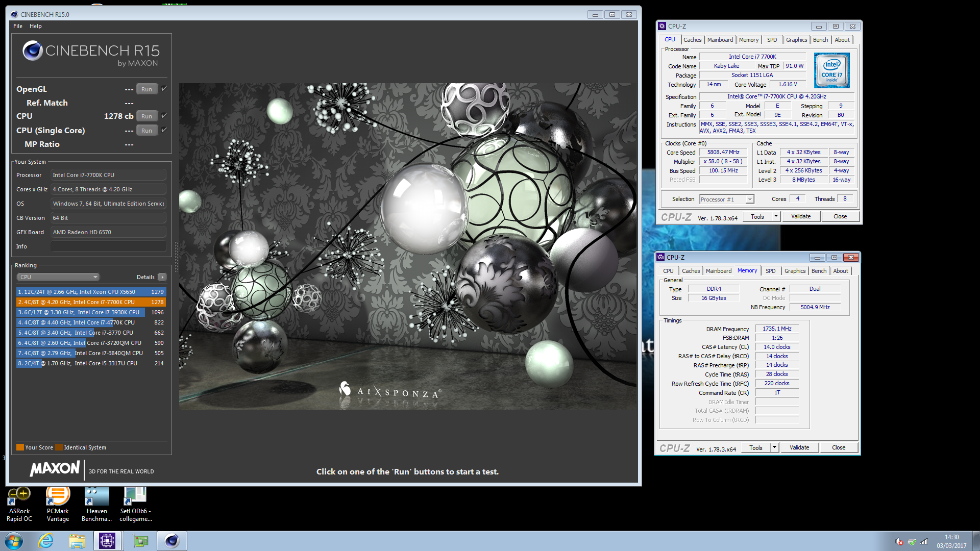Toggle the OpenGL test checkbox
This screenshot has height=551, width=980.
pyautogui.click(x=164, y=89)
